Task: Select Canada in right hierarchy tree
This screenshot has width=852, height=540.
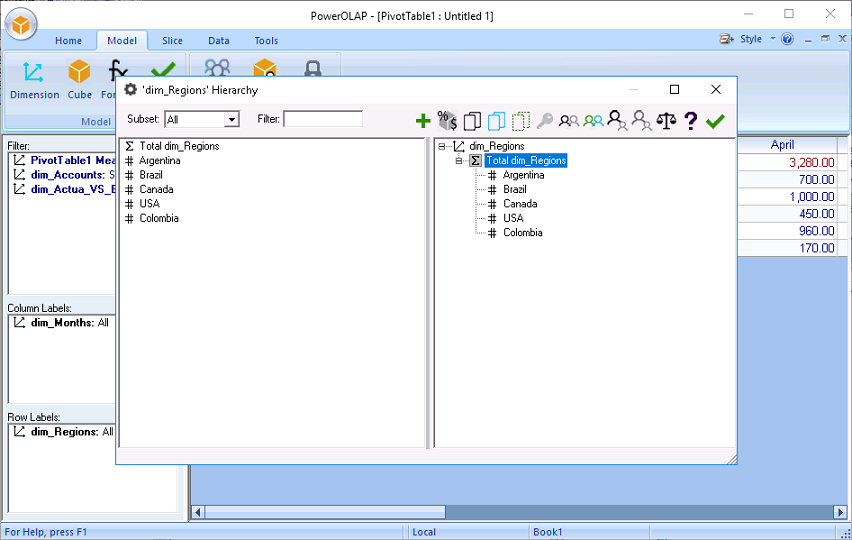Action: (520, 204)
